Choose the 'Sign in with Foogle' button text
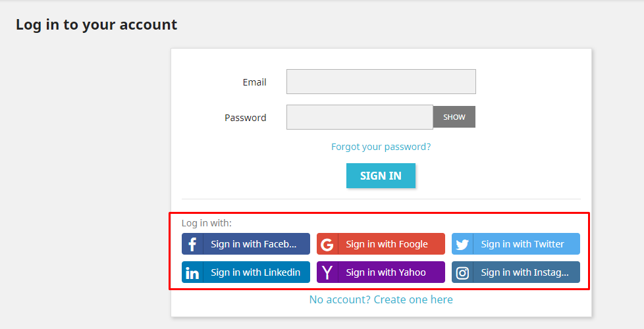This screenshot has height=329, width=644. 387,244
